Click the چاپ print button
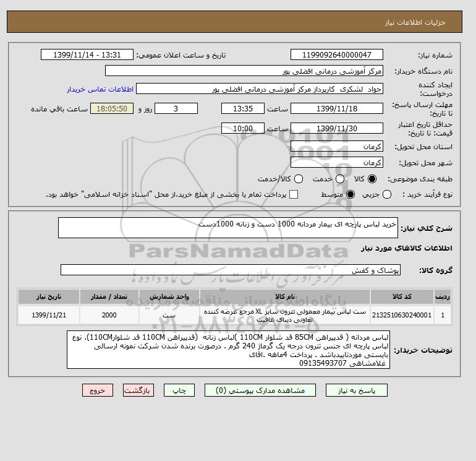Screen dimensions: 476x461 click(x=179, y=390)
